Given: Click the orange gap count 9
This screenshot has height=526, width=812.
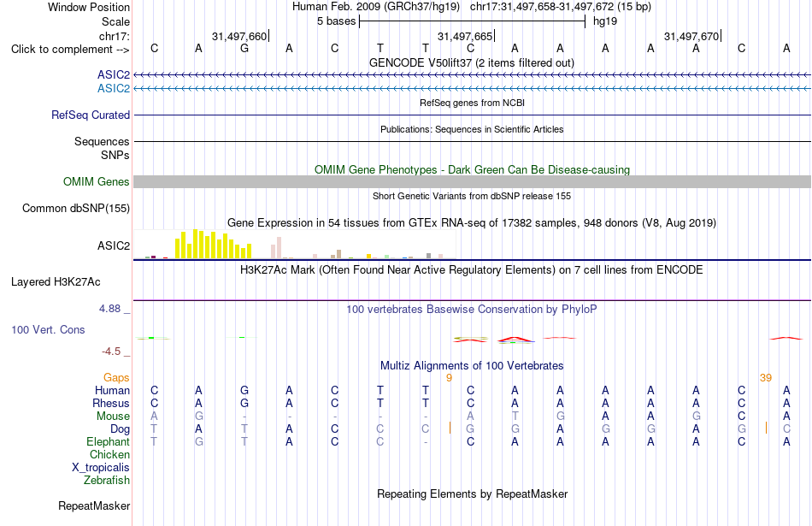Looking at the screenshot, I should (x=449, y=378).
